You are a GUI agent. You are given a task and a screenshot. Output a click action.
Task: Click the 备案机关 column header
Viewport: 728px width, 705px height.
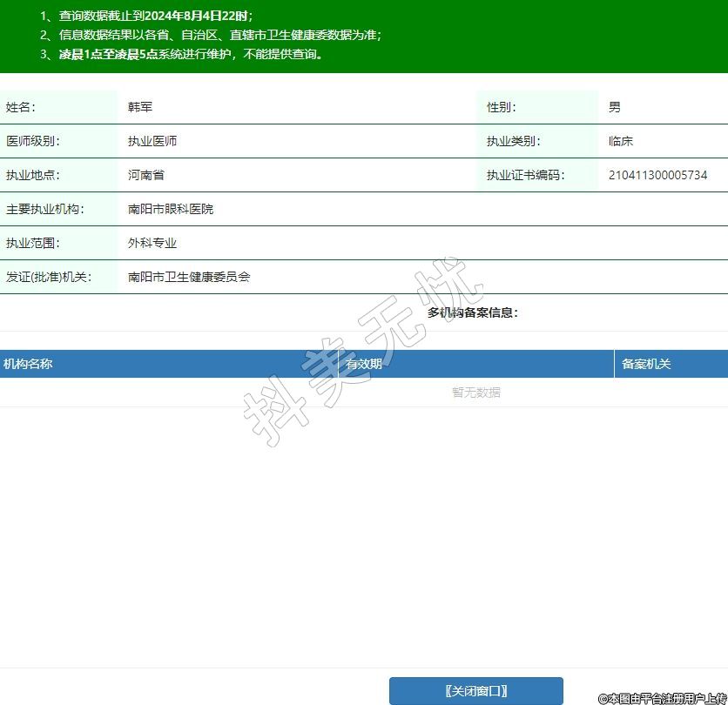(x=646, y=364)
